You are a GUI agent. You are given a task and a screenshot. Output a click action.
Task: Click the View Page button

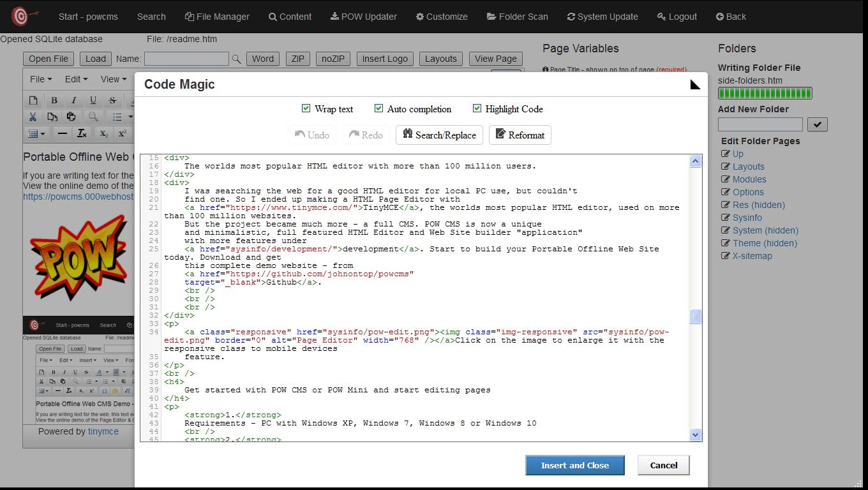coord(496,59)
